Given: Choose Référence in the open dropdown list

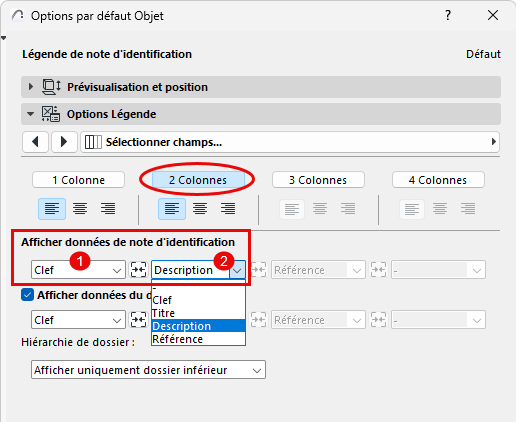Looking at the screenshot, I should point(198,339).
